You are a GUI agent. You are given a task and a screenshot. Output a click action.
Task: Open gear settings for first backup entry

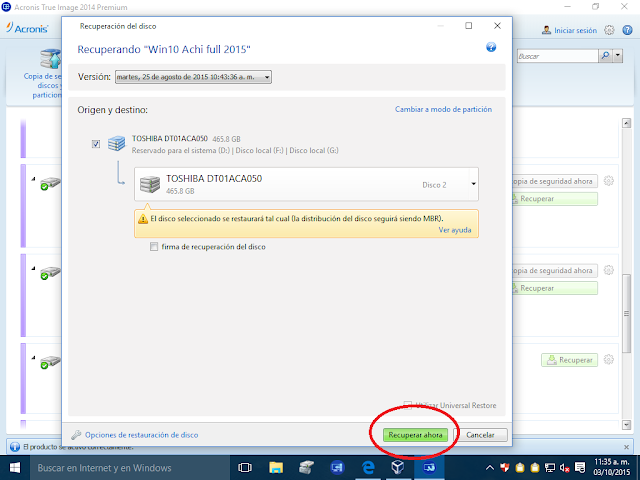[x=609, y=181]
